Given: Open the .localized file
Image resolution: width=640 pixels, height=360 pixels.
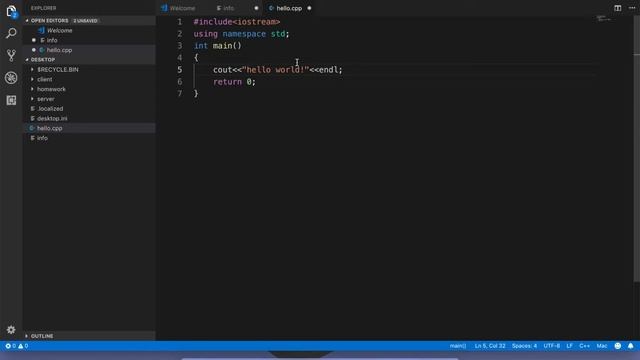Looking at the screenshot, I should pyautogui.click(x=89, y=109).
